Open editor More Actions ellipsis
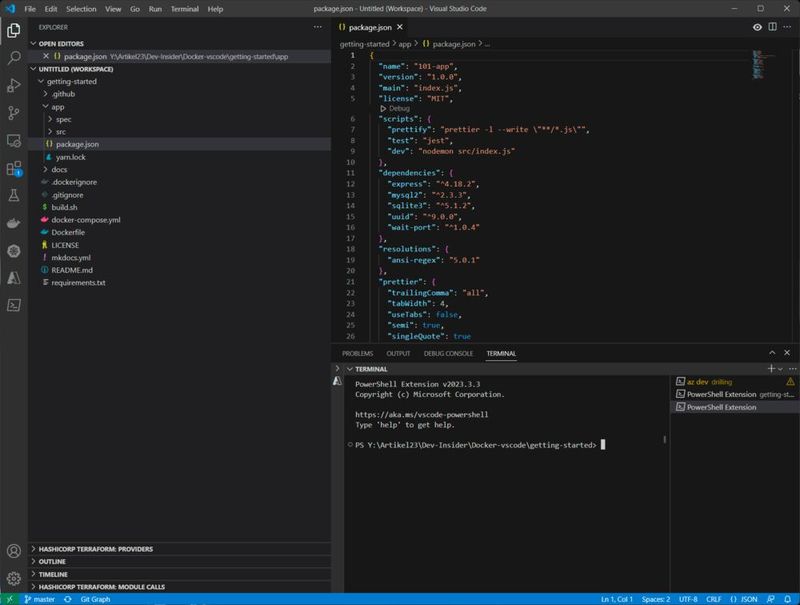 coord(787,27)
